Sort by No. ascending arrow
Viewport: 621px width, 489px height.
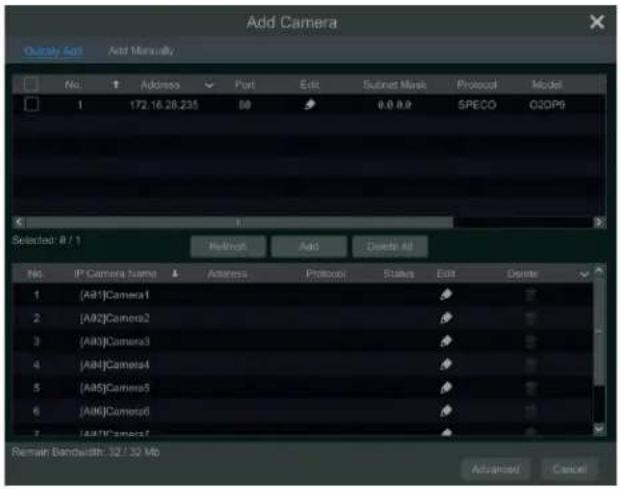pyautogui.click(x=116, y=84)
